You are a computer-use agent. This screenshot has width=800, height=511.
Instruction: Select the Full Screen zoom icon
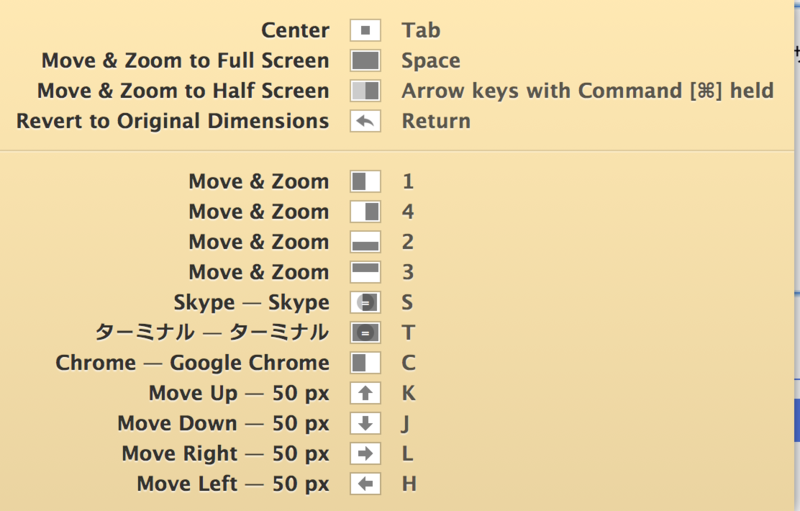pos(365,61)
